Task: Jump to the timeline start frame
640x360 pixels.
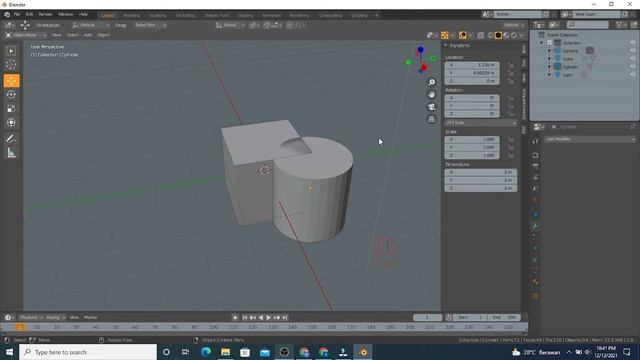Action: coord(245,318)
